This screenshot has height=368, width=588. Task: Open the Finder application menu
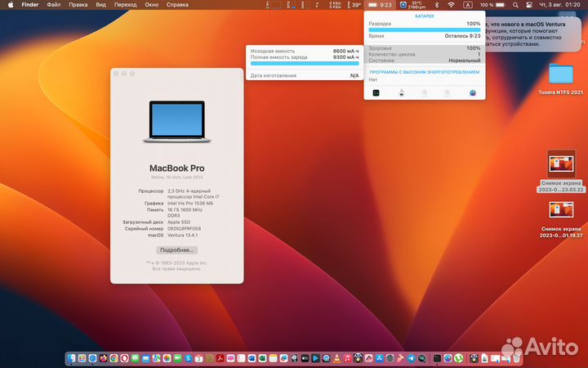coord(30,5)
